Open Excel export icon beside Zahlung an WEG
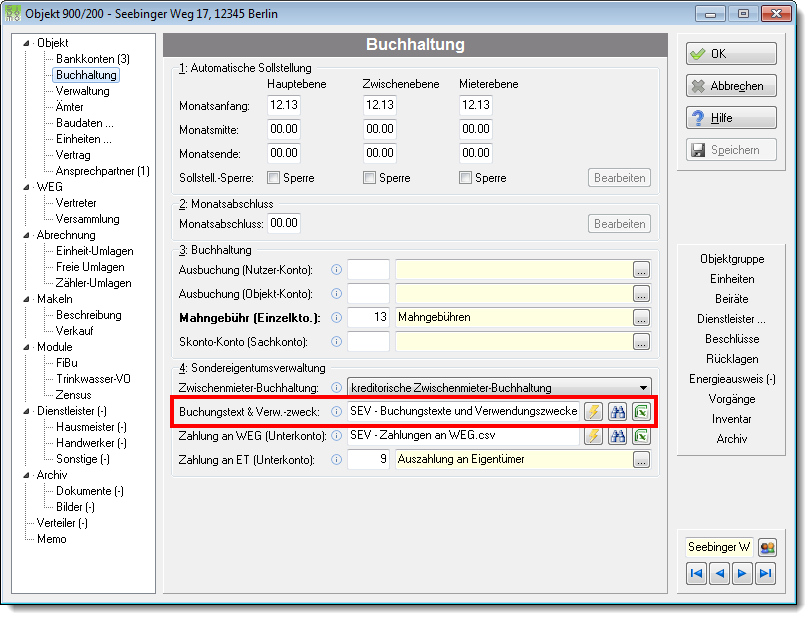Screen dimensions: 812x620 (x=641, y=436)
